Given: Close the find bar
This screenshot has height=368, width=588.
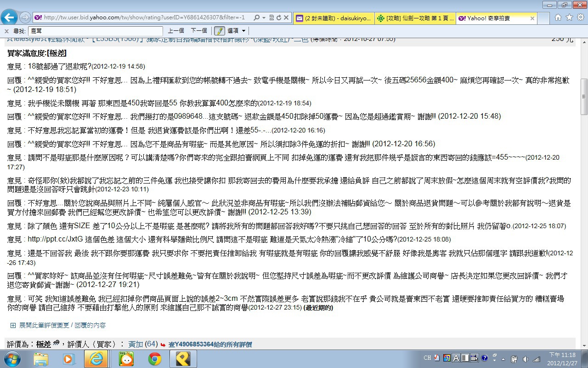Looking at the screenshot, I should [x=6, y=31].
